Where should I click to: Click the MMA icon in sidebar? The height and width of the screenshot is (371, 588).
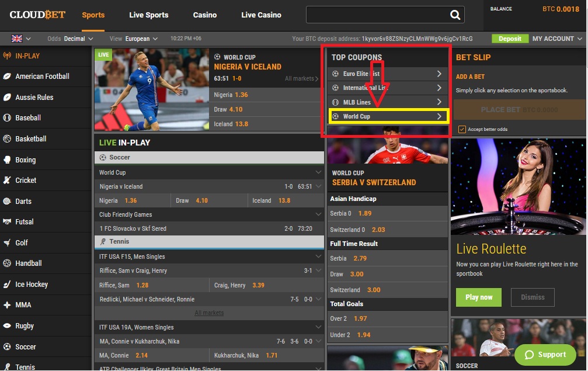7,305
